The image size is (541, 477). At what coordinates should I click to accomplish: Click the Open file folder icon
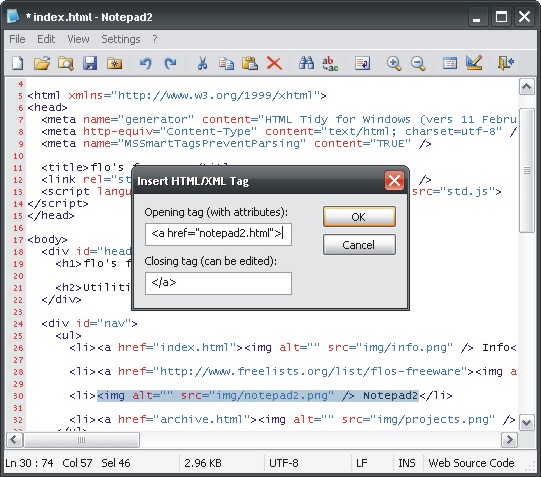point(42,63)
